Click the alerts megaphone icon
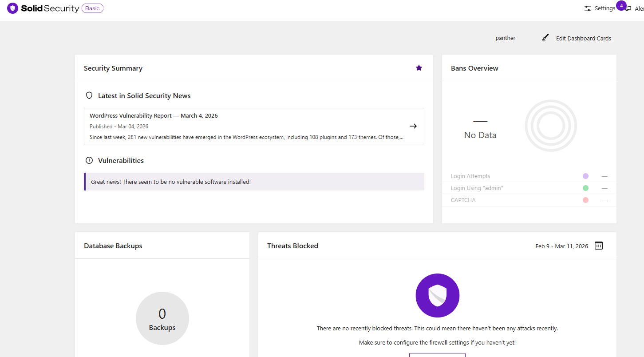 tap(628, 9)
